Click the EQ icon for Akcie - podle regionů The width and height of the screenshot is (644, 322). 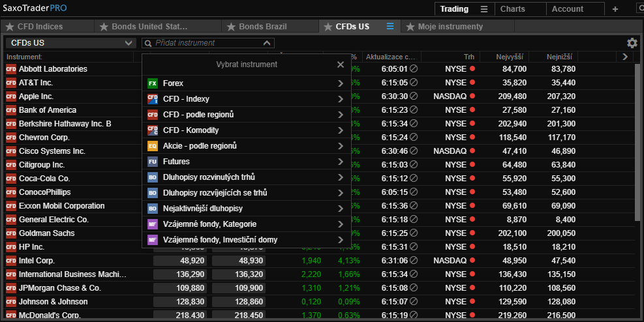[x=153, y=145]
